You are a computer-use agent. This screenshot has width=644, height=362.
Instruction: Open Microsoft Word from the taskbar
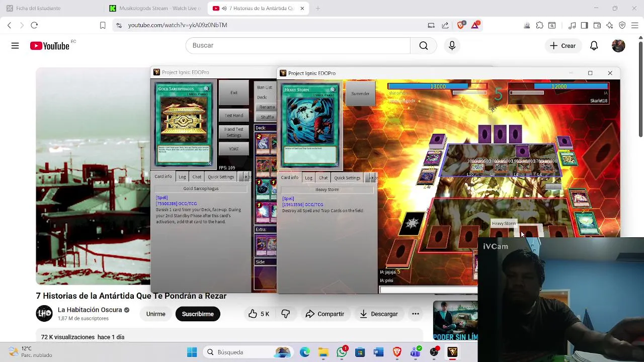tap(378, 352)
